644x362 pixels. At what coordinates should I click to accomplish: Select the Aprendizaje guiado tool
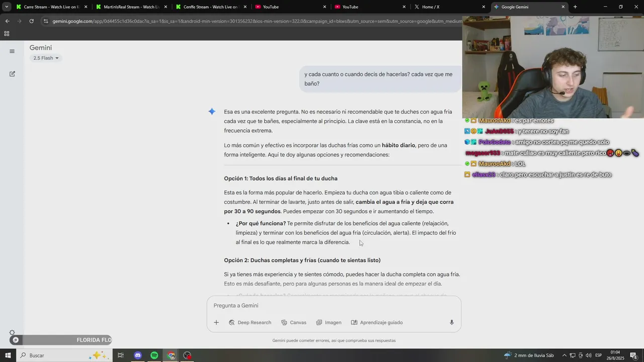tap(376, 322)
